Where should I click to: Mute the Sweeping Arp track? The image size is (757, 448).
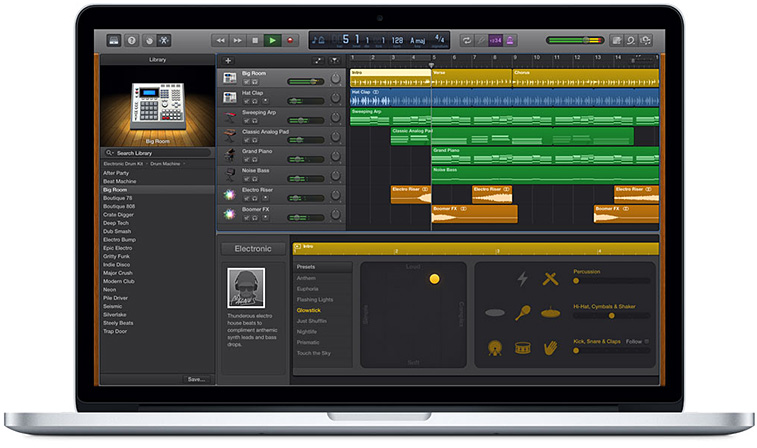(x=246, y=121)
